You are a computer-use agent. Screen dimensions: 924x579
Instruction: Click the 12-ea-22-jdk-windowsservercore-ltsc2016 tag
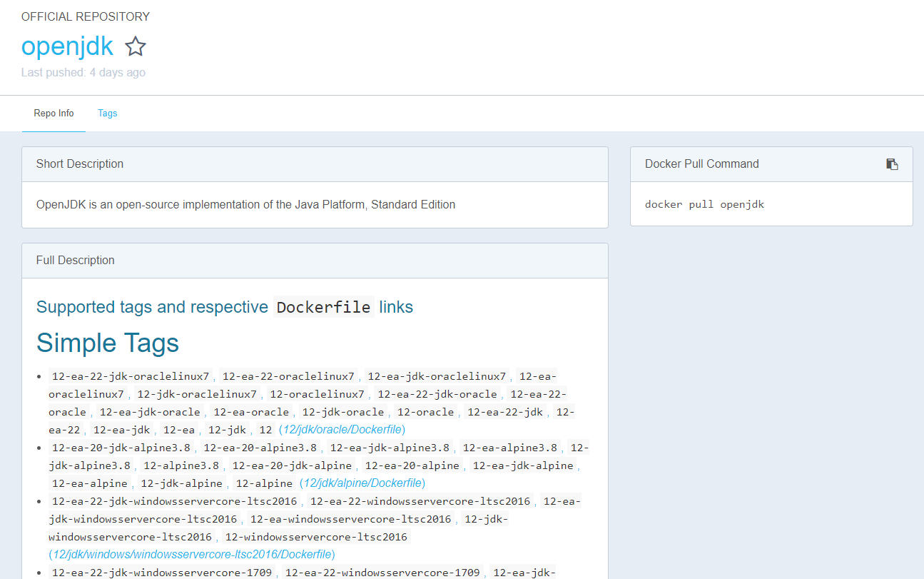click(174, 501)
